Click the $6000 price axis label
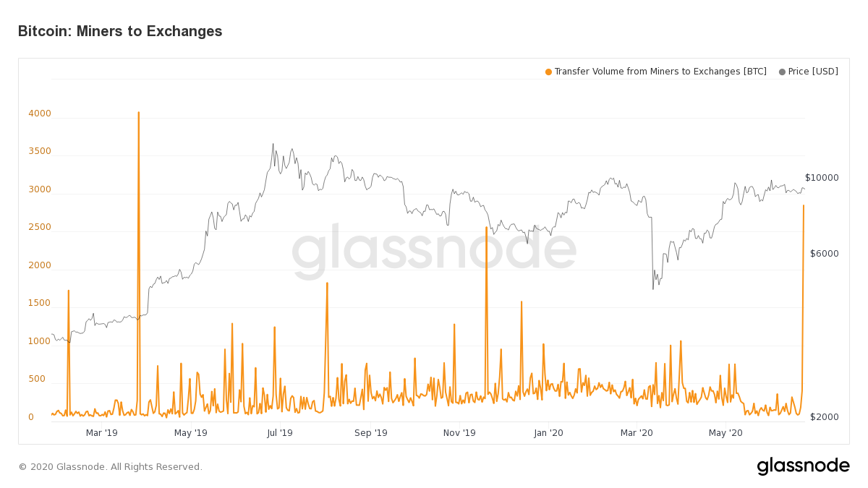 (x=824, y=254)
